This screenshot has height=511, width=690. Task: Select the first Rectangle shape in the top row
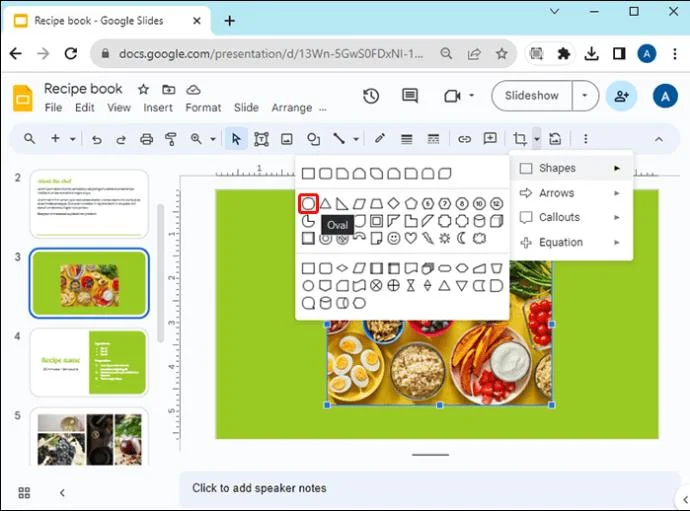(308, 173)
